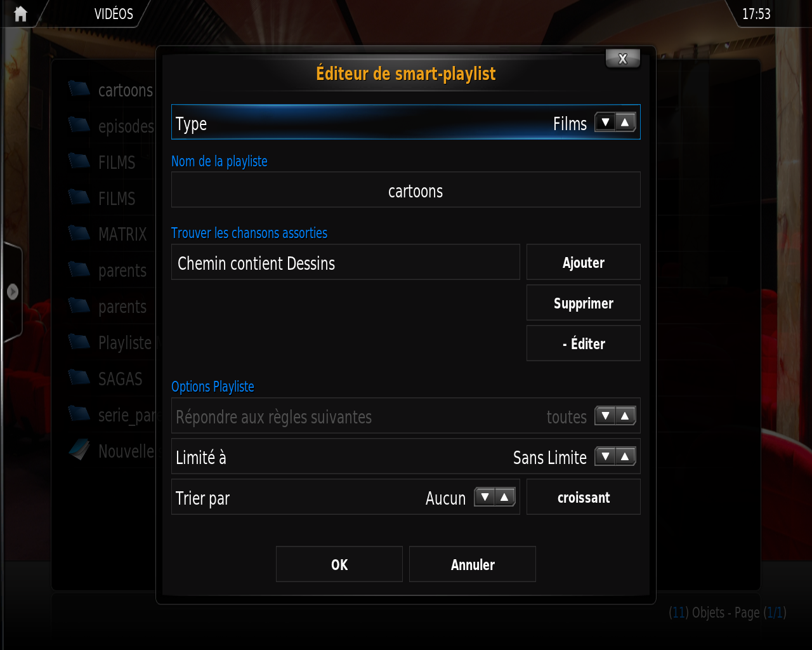
Task: Click the playlist name field cartoons
Action: point(406,190)
